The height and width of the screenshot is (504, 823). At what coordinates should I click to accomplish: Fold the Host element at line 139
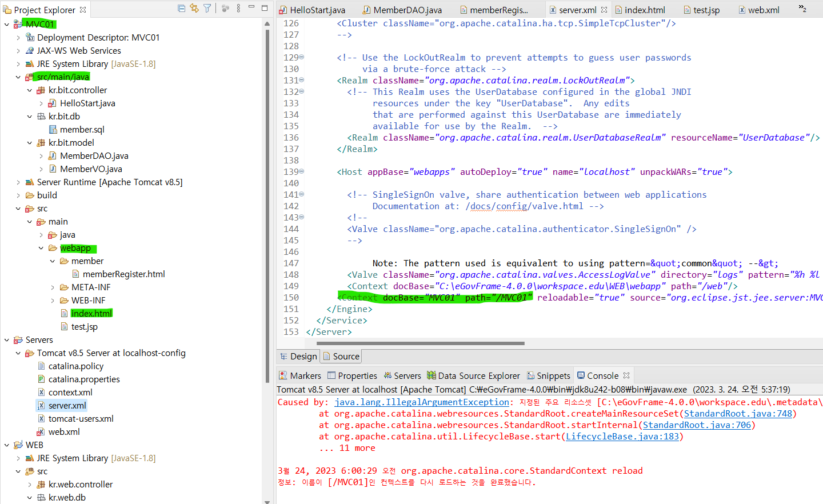pos(302,171)
